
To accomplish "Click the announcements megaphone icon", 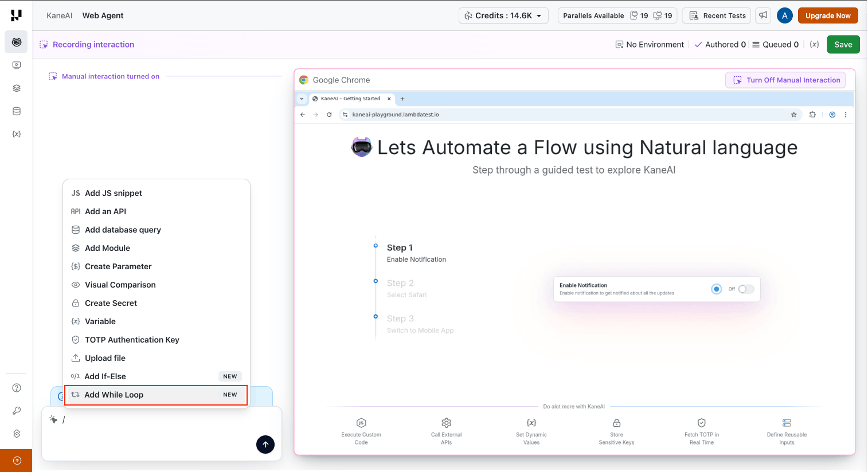I will coord(763,15).
